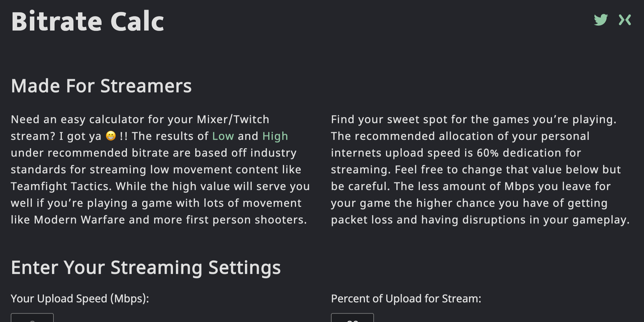Click the "Your Upload Speed (Mbps):" label
644x322 pixels.
80,298
